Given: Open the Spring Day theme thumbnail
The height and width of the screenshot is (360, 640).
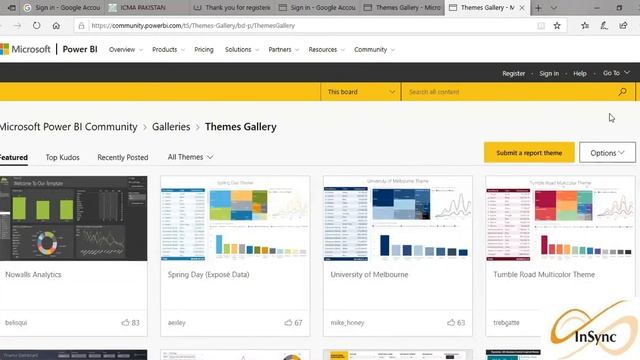Looking at the screenshot, I should tap(235, 218).
